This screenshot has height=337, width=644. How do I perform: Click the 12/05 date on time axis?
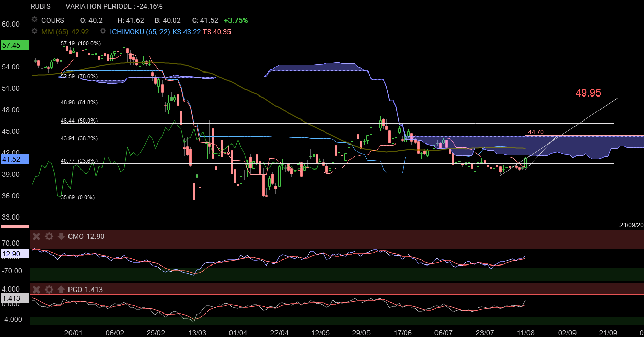click(320, 332)
